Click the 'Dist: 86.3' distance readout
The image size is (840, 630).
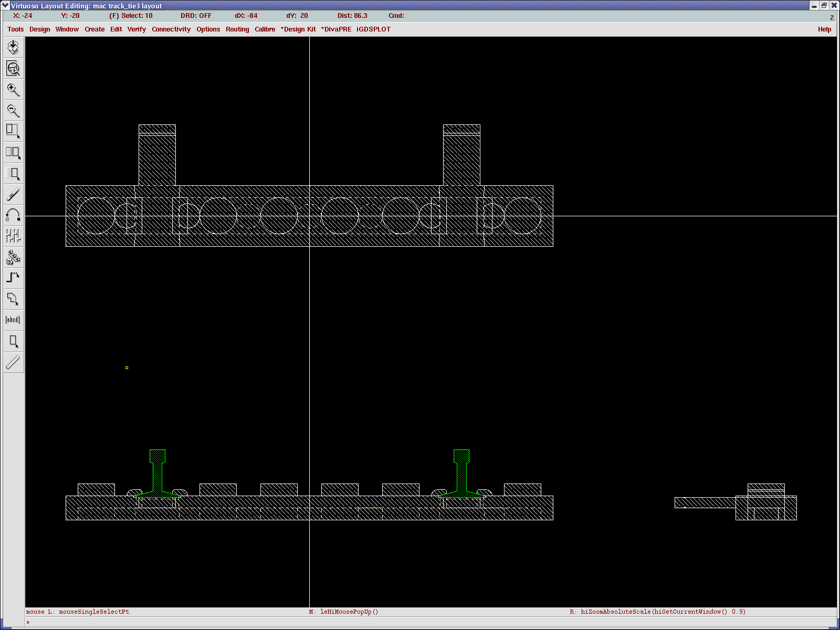[x=353, y=16]
